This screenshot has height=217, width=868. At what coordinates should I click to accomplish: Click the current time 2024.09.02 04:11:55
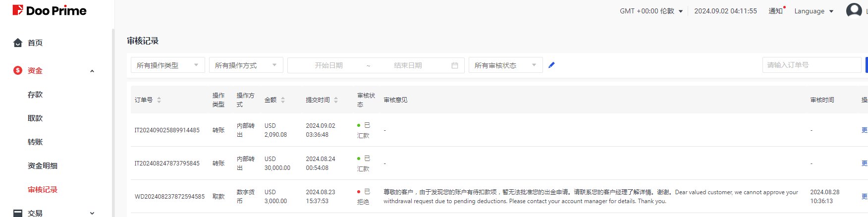[x=725, y=11]
